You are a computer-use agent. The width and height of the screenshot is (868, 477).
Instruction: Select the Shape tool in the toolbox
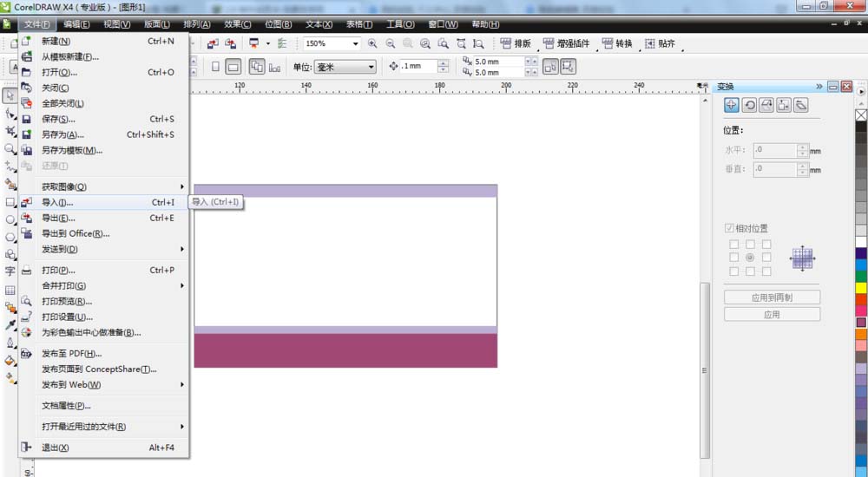(x=10, y=114)
